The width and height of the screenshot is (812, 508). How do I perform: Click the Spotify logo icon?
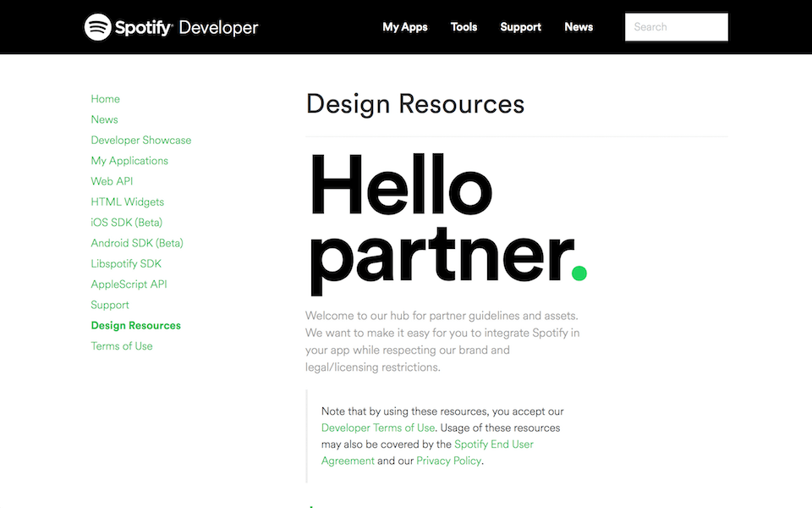coord(98,27)
